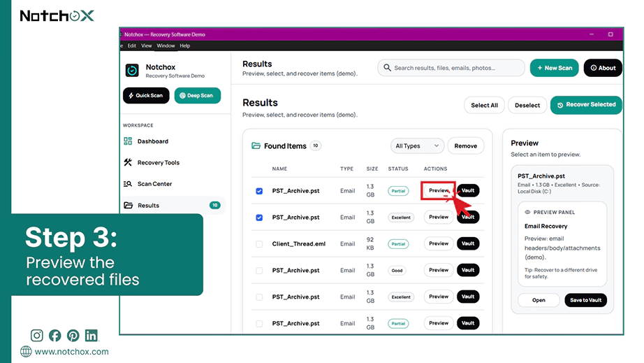The height and width of the screenshot is (363, 644).
Task: Click the magnifier icon in search bar
Action: pyautogui.click(x=387, y=67)
